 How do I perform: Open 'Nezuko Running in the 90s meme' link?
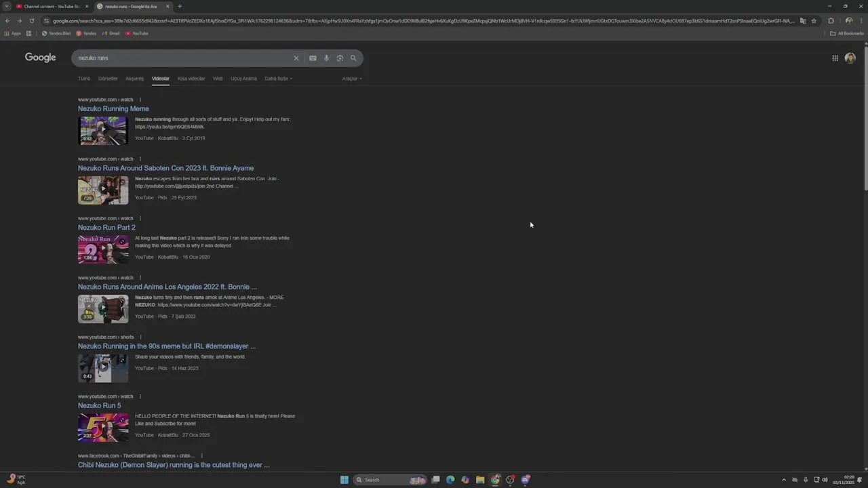167,346
